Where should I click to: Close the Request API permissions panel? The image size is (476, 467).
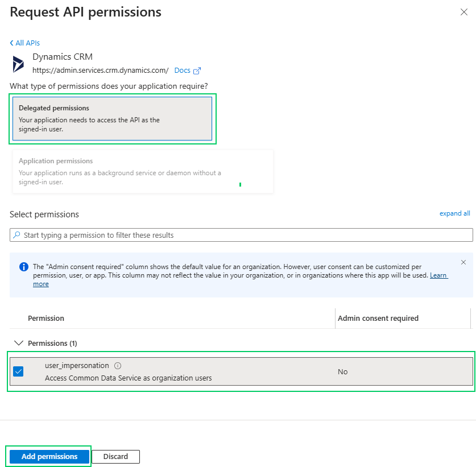[464, 12]
